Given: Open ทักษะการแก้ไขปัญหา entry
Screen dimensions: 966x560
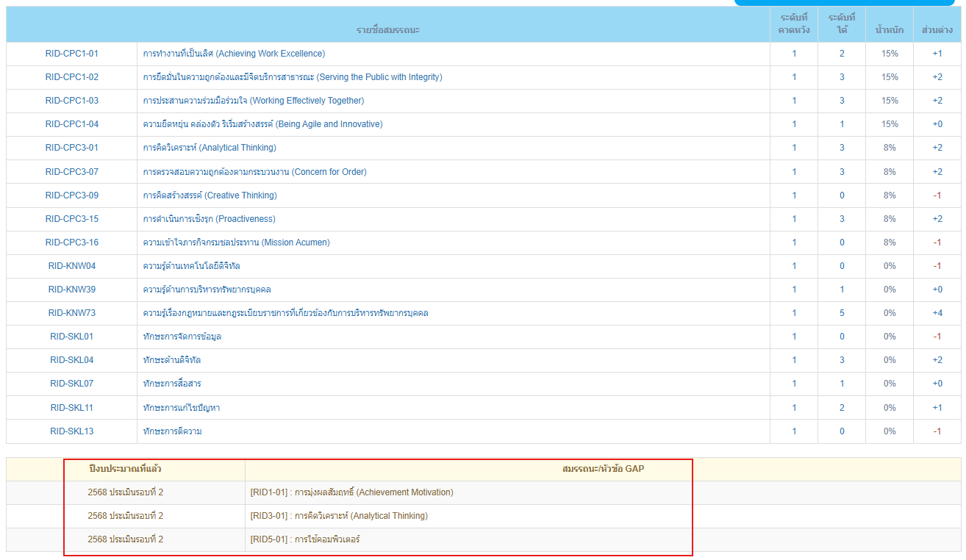Looking at the screenshot, I should pos(181,408).
